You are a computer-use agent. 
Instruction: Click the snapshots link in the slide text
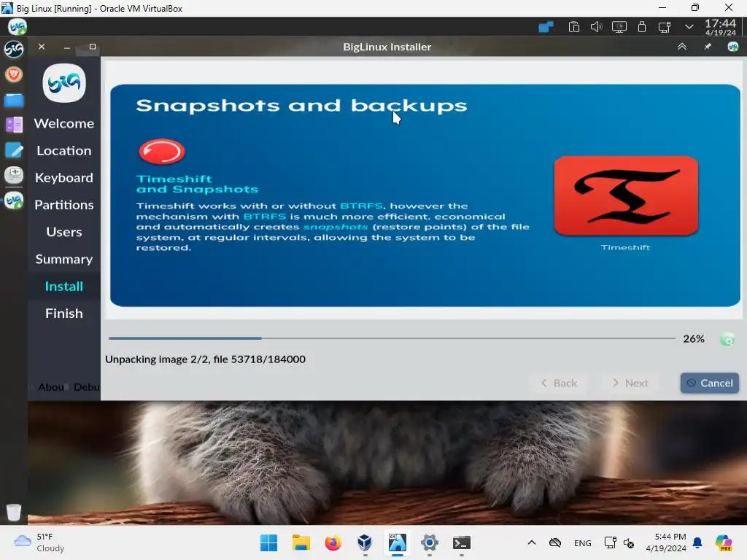336,227
